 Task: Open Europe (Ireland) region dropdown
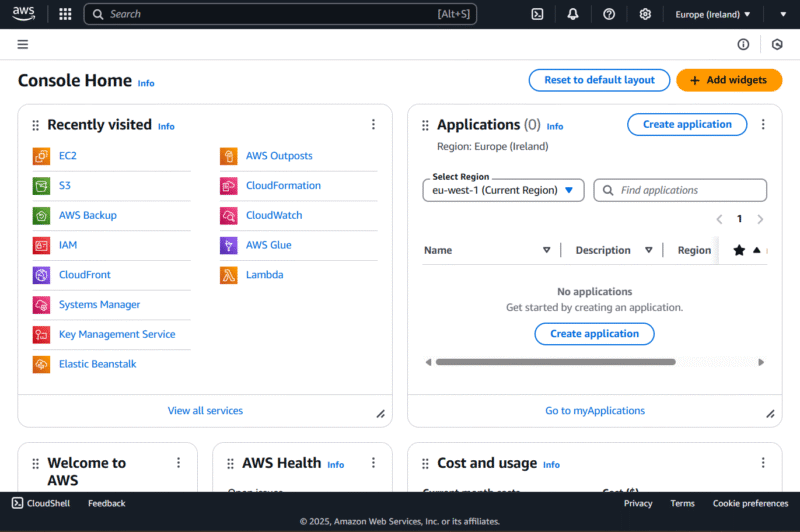[x=713, y=14]
